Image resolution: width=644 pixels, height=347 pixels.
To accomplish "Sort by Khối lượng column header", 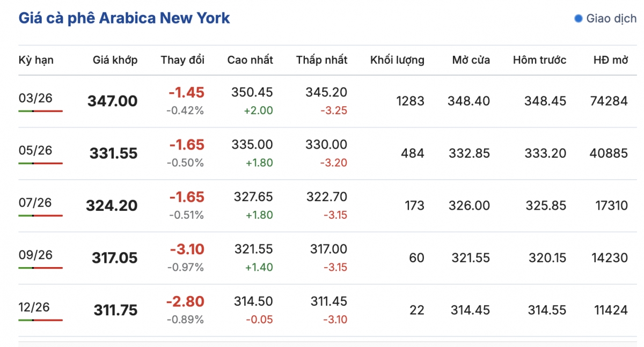I will (x=397, y=60).
